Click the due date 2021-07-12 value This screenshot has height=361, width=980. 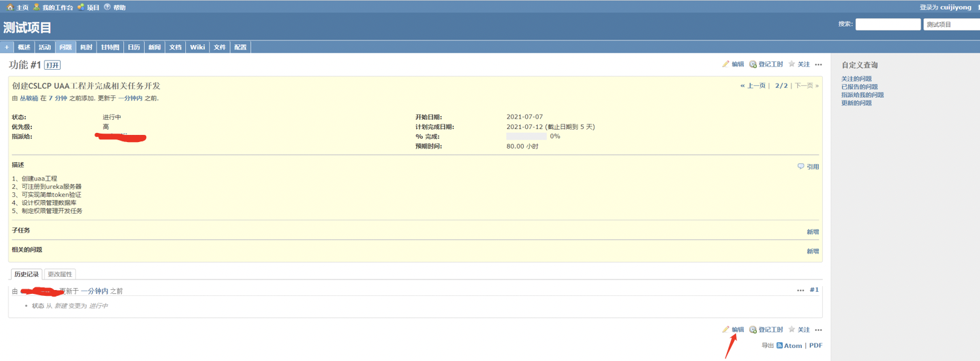[551, 127]
